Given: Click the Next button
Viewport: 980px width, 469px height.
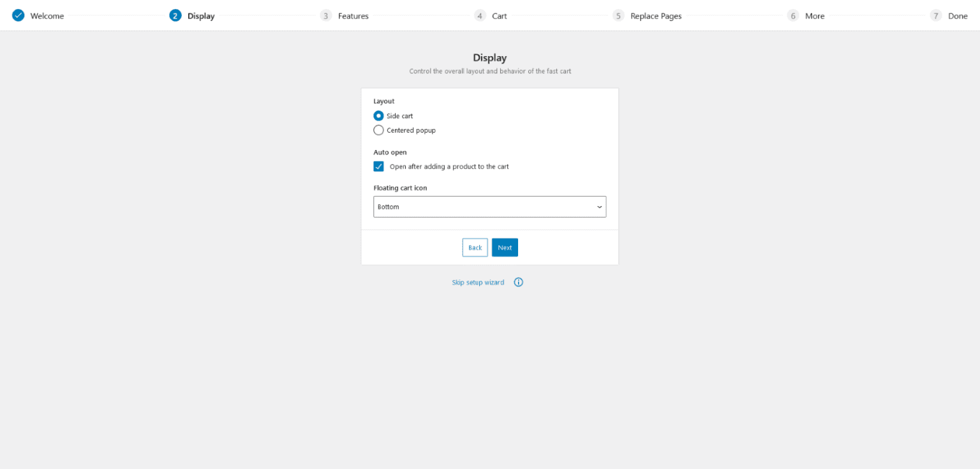Looking at the screenshot, I should tap(505, 247).
